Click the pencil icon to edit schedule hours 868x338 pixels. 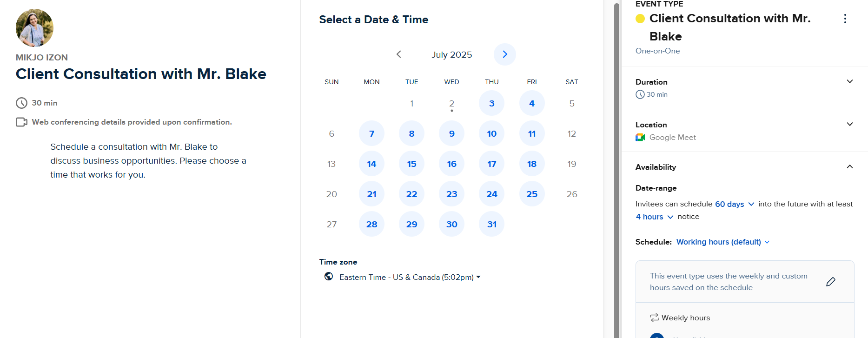tap(831, 282)
